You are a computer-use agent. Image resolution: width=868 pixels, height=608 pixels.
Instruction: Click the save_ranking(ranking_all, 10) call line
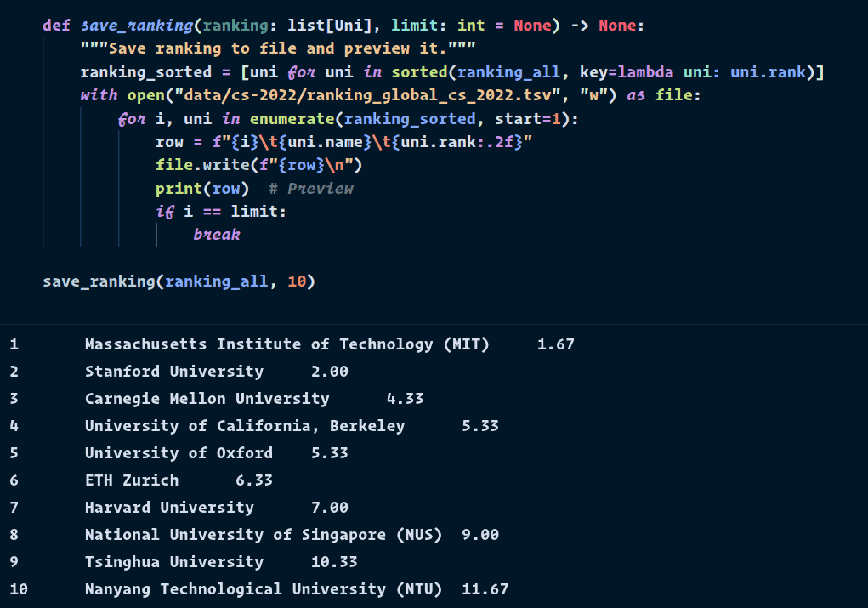[x=179, y=281]
